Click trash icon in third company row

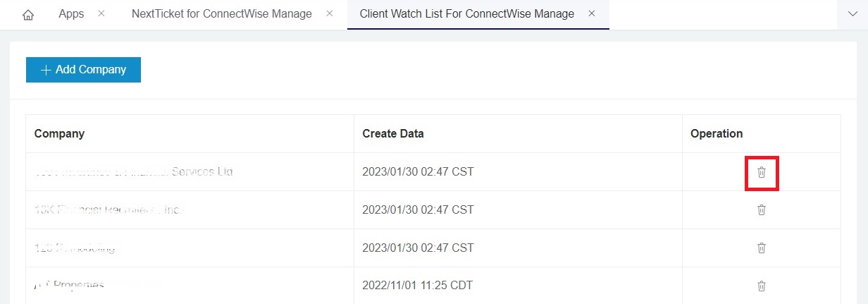761,248
